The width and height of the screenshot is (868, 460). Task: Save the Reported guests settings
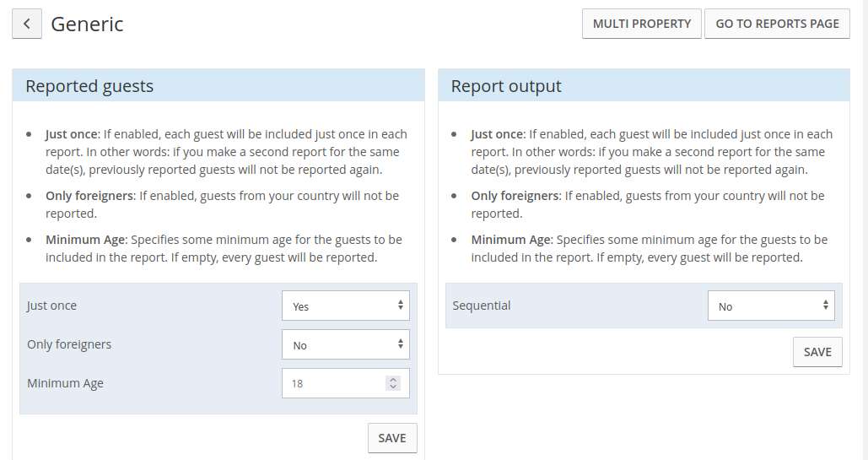(392, 438)
